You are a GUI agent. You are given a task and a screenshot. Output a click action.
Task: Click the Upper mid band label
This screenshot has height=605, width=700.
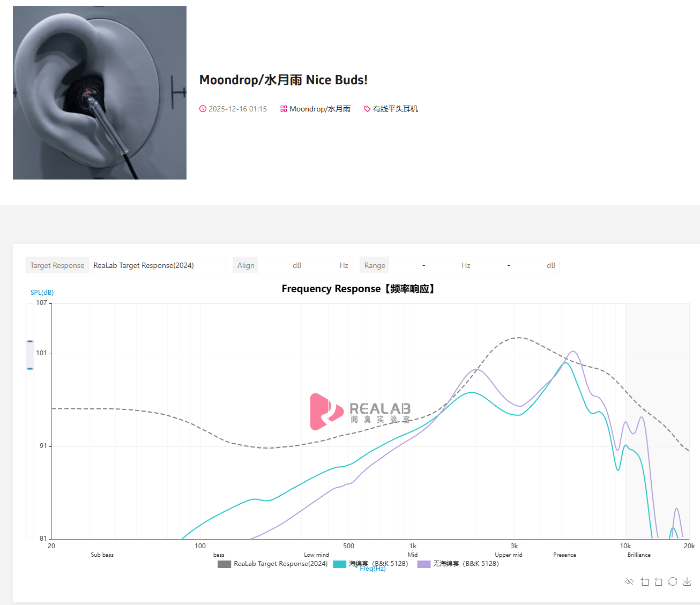point(509,555)
